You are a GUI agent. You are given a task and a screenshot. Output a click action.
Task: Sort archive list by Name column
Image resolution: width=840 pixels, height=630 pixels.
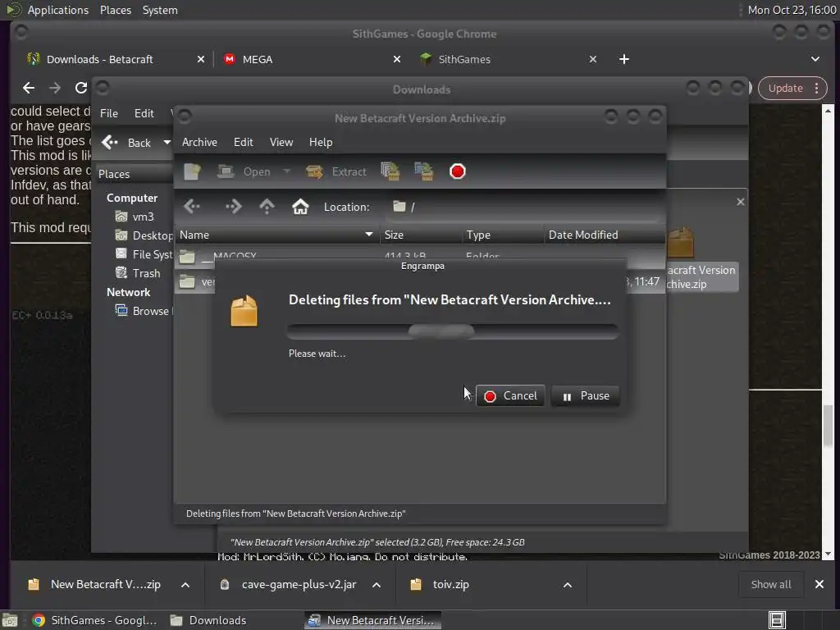coord(276,235)
